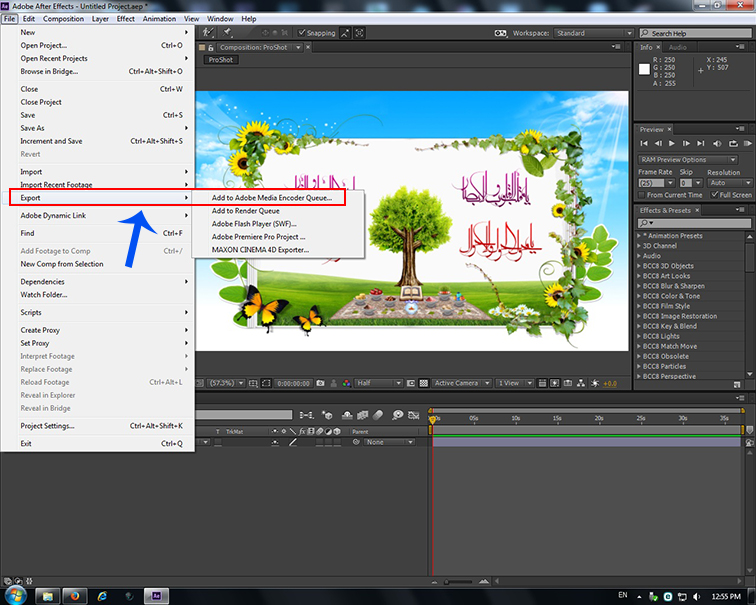Open the Active Camera dropdown
The height and width of the screenshot is (605, 756).
pos(462,383)
